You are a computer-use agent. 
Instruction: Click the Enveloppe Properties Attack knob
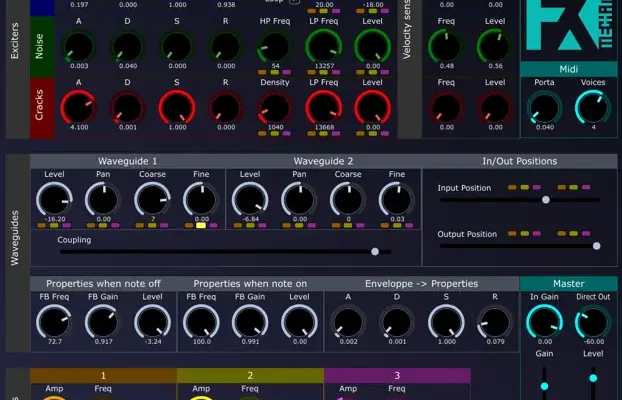click(348, 322)
